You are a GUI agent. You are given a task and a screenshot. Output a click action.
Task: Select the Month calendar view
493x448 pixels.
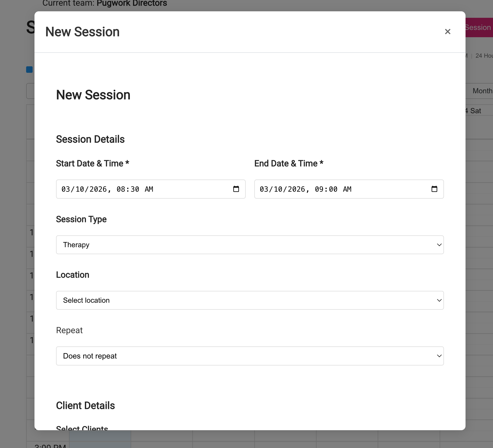pyautogui.click(x=483, y=91)
